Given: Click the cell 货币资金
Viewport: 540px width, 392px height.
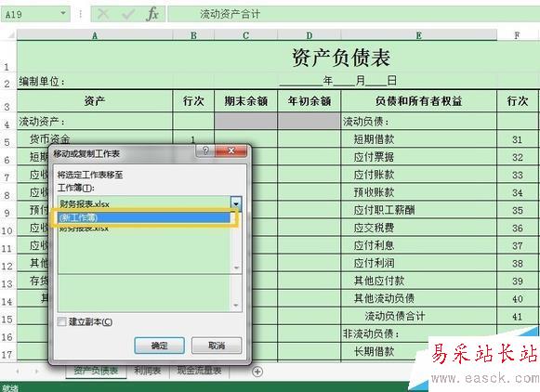Looking at the screenshot, I should tap(95, 139).
